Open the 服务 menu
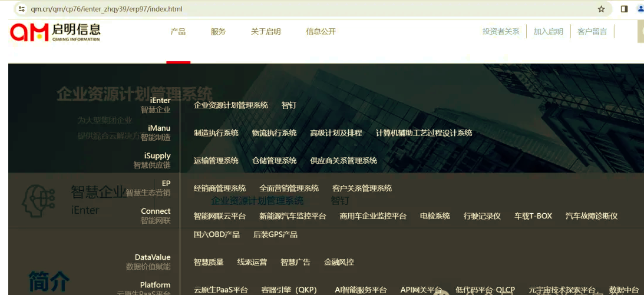 218,32
